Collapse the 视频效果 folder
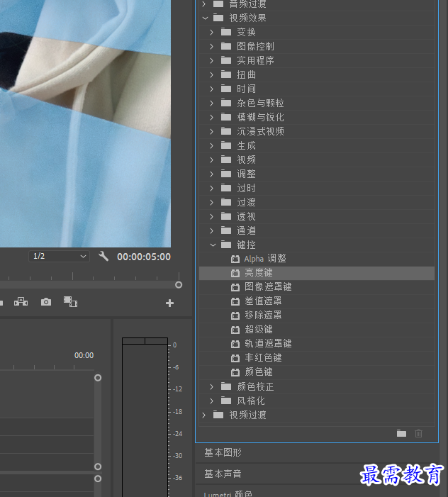The width and height of the screenshot is (448, 497). [x=205, y=18]
